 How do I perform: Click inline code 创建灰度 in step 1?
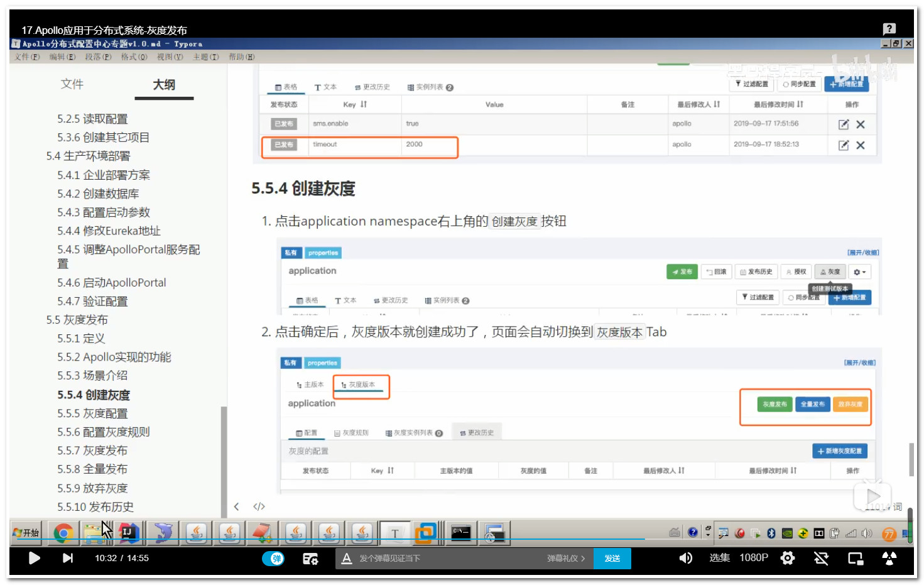pyautogui.click(x=515, y=221)
